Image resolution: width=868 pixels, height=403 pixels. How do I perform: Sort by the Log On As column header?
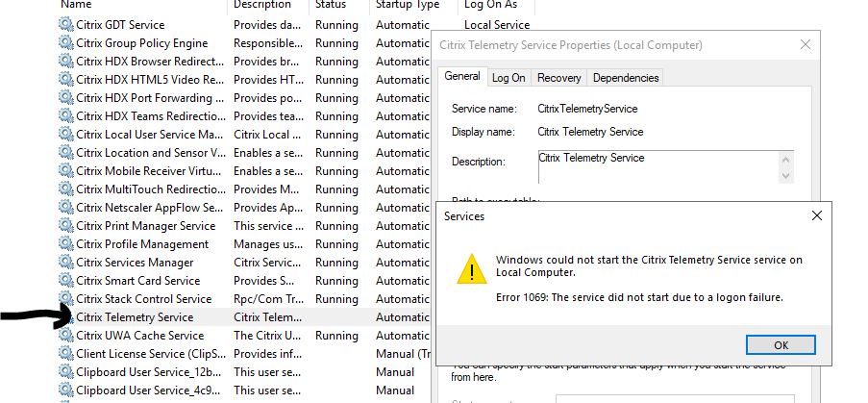(x=490, y=5)
